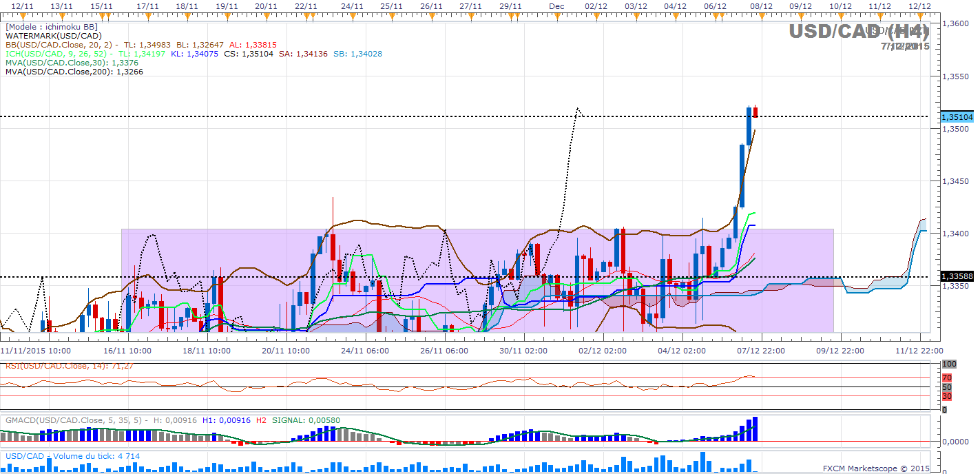Image resolution: width=980 pixels, height=474 pixels.
Task: Click the "[Modele : ichimoku BB]" template label
Action: click(52, 27)
